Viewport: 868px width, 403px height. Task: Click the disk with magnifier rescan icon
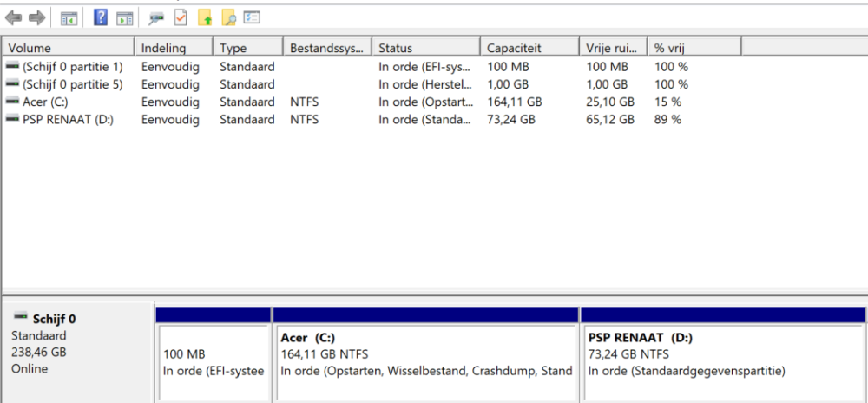pos(156,18)
